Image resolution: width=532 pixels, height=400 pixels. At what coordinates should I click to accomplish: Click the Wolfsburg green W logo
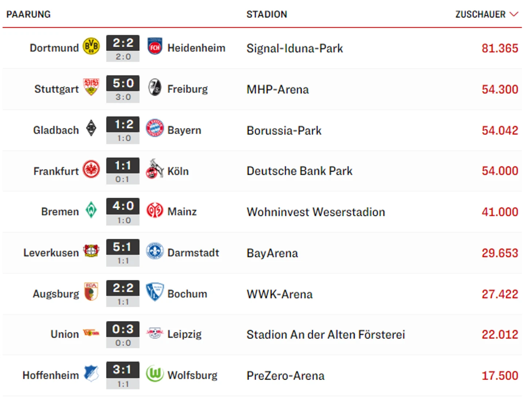[x=155, y=374]
